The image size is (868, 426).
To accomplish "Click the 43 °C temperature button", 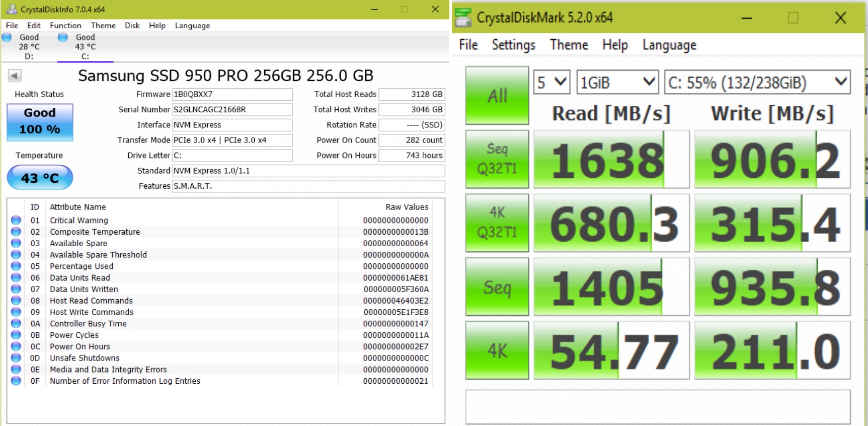I will click(x=40, y=178).
